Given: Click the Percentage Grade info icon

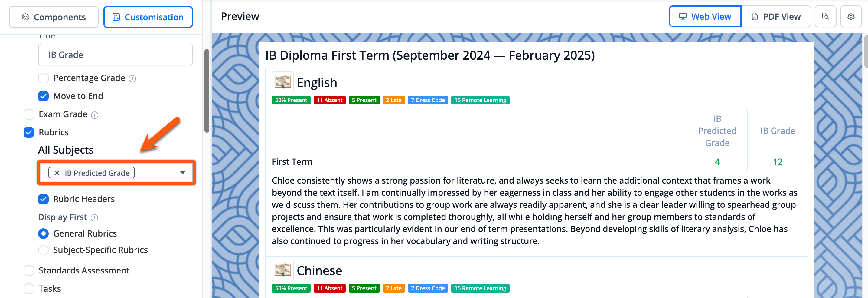Looking at the screenshot, I should 132,79.
